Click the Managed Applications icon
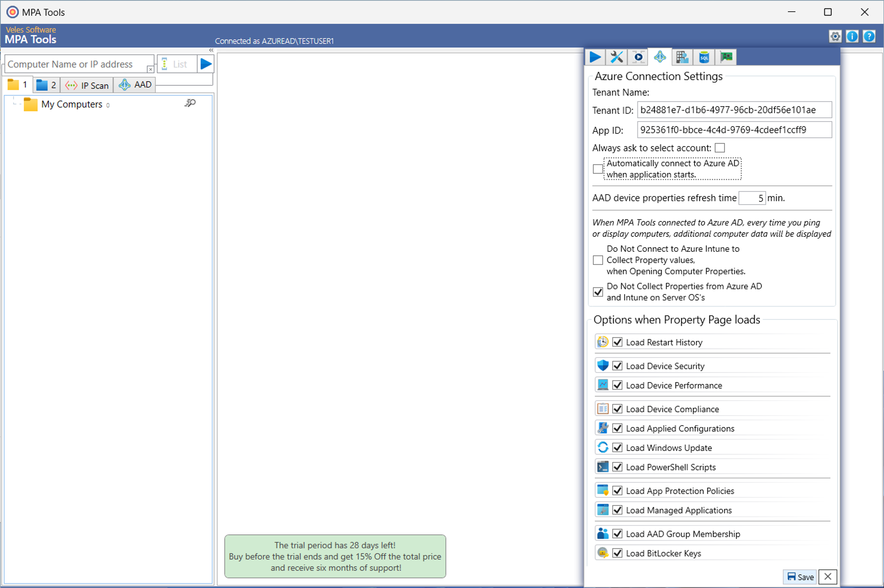 [603, 510]
